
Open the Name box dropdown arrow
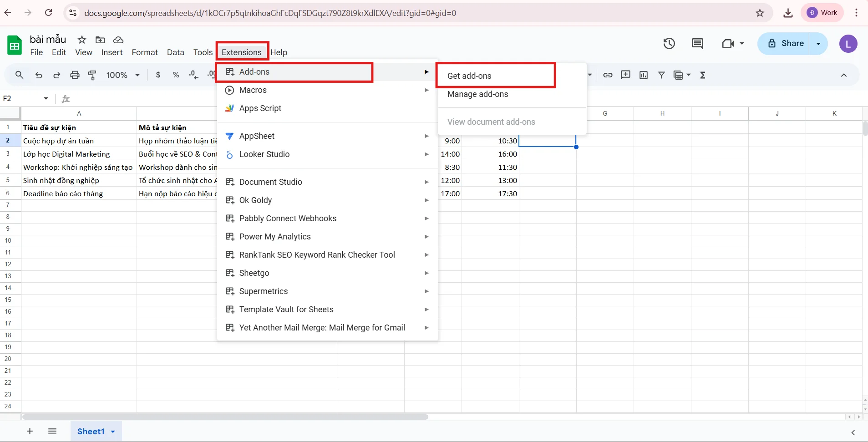(x=46, y=98)
